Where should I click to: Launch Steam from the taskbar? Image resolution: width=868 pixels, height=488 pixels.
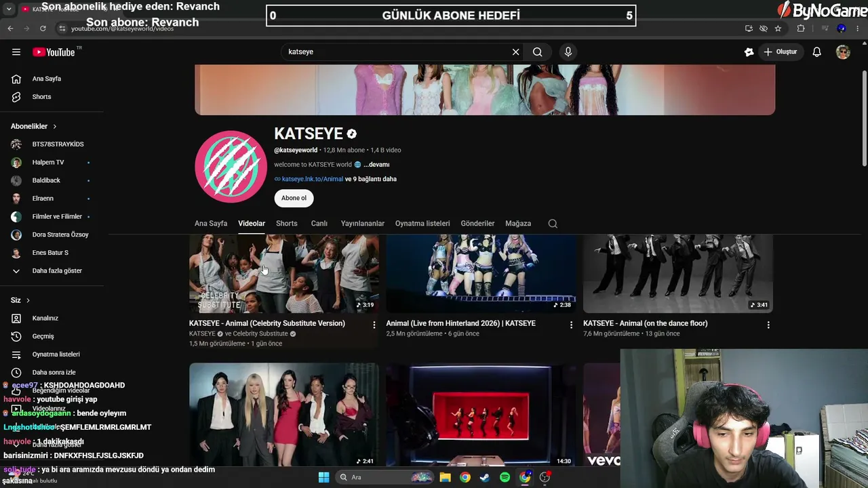pyautogui.click(x=484, y=477)
